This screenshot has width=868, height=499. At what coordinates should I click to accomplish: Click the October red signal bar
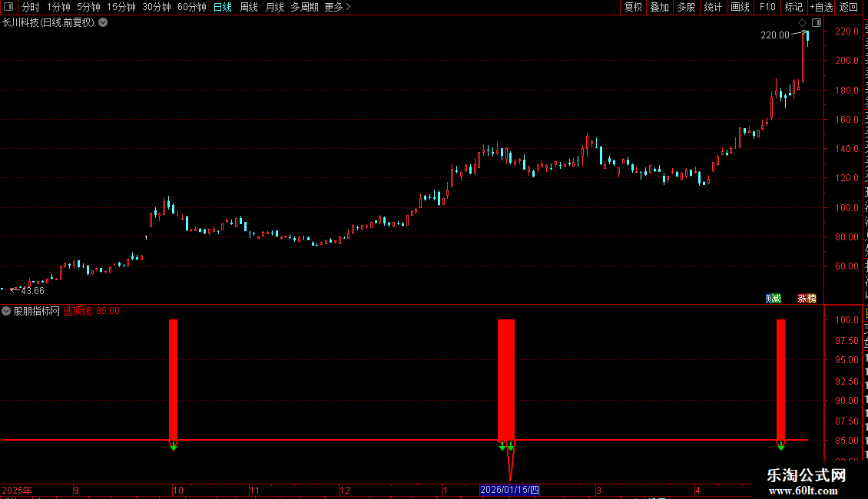click(174, 379)
